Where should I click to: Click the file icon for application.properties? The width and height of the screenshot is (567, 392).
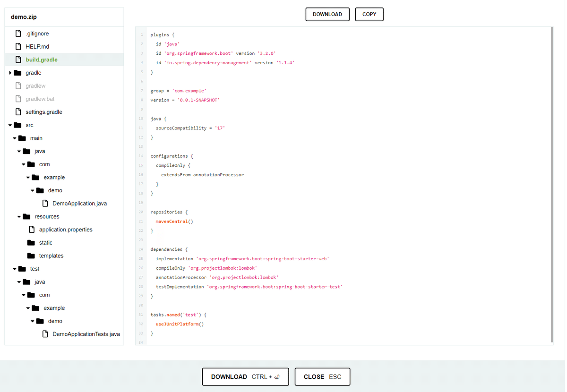tap(31, 229)
